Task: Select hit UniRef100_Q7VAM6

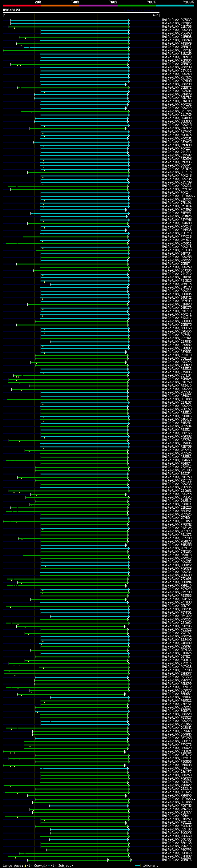Action: (177, 372)
